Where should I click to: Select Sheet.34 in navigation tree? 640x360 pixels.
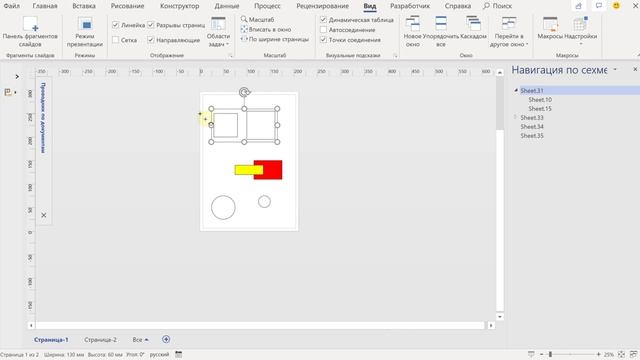532,127
